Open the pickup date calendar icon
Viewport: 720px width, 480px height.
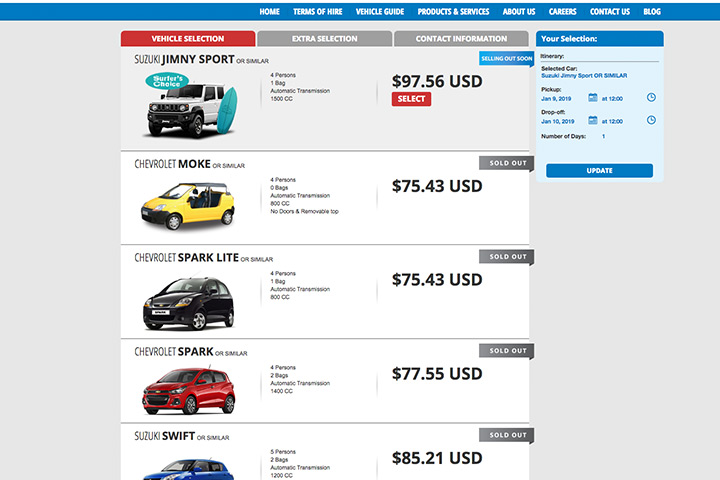[x=593, y=97]
